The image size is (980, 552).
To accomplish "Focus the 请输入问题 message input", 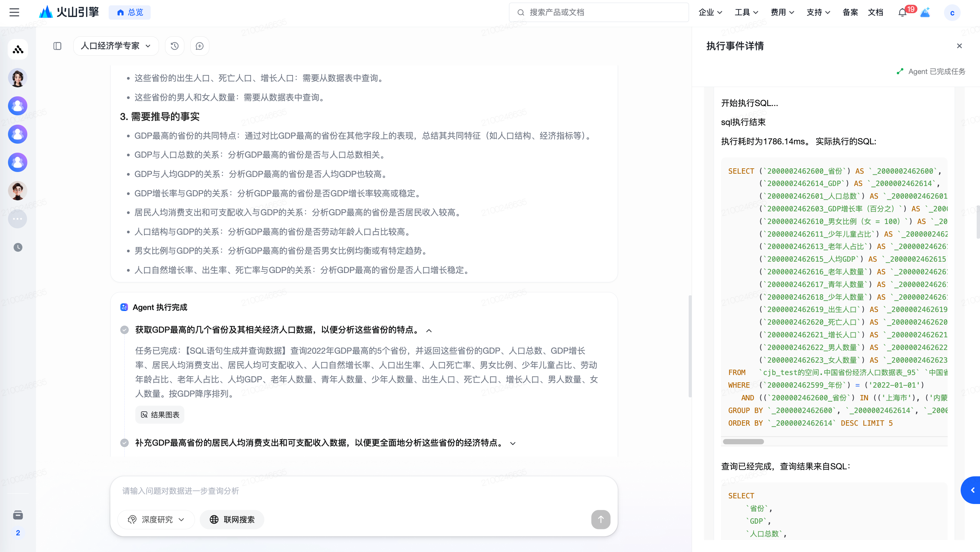I will pyautogui.click(x=363, y=491).
